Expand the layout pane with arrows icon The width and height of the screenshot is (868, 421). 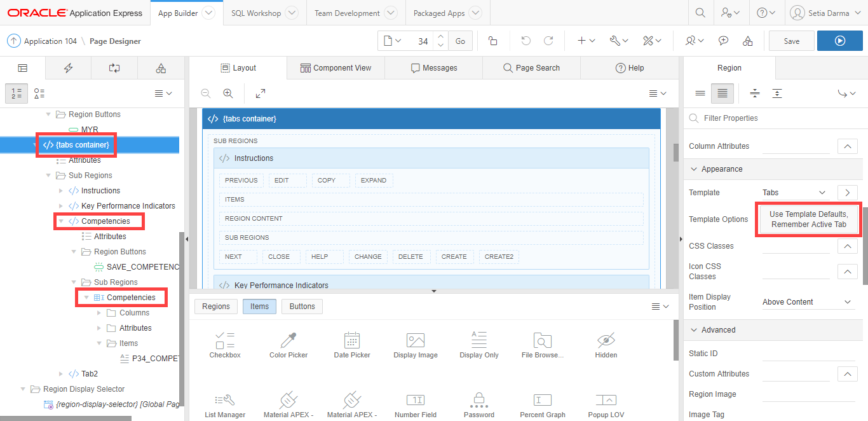261,93
